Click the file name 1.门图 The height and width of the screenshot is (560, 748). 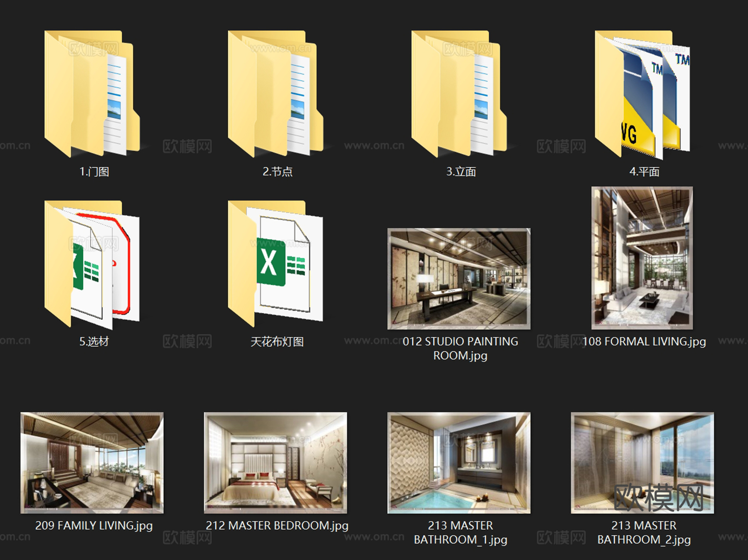click(94, 172)
